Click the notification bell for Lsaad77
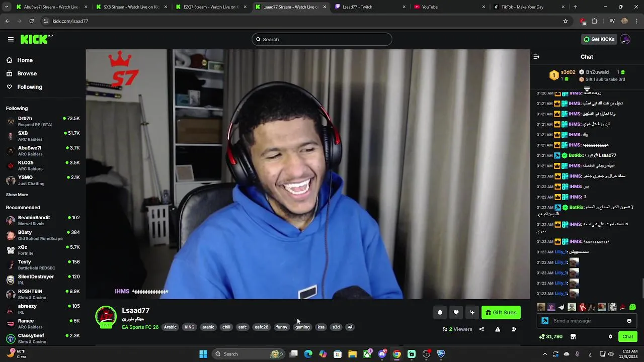Image resolution: width=644 pixels, height=362 pixels. pos(440,313)
